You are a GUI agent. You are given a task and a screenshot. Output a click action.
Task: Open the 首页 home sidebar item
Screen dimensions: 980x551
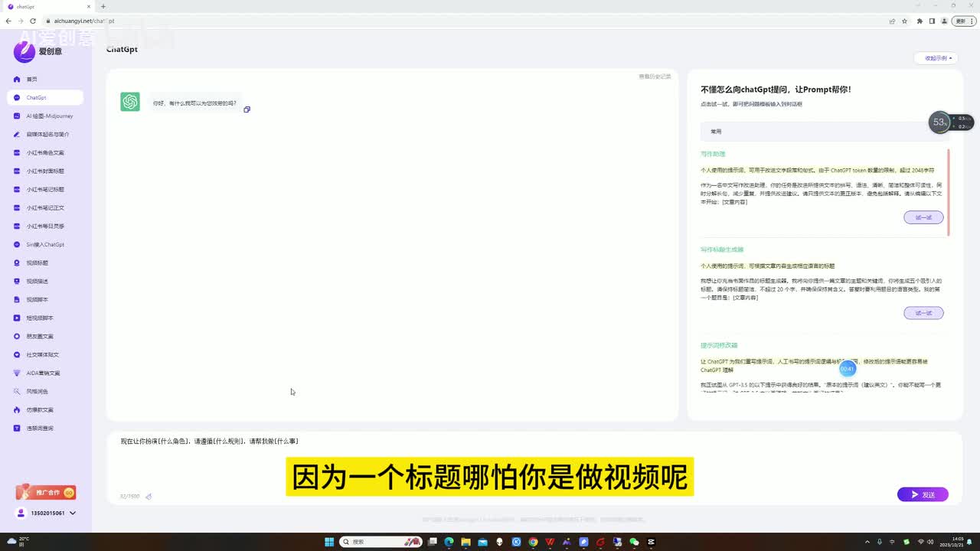(x=31, y=80)
